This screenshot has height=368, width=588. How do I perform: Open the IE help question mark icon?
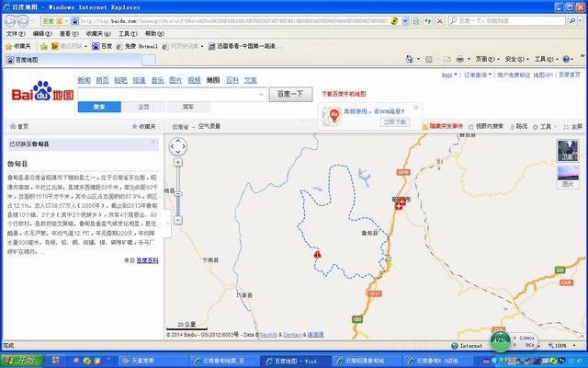(566, 59)
